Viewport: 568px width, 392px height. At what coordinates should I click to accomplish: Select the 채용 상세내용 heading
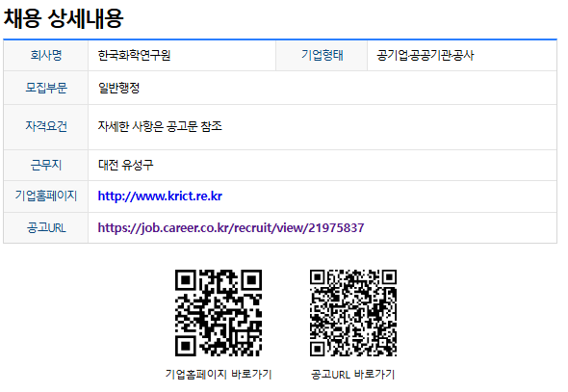click(64, 18)
